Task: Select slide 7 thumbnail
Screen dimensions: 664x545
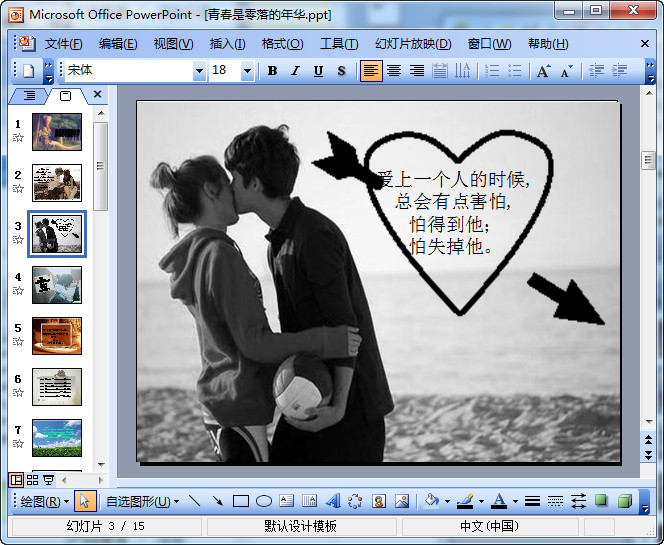Action: point(57,438)
